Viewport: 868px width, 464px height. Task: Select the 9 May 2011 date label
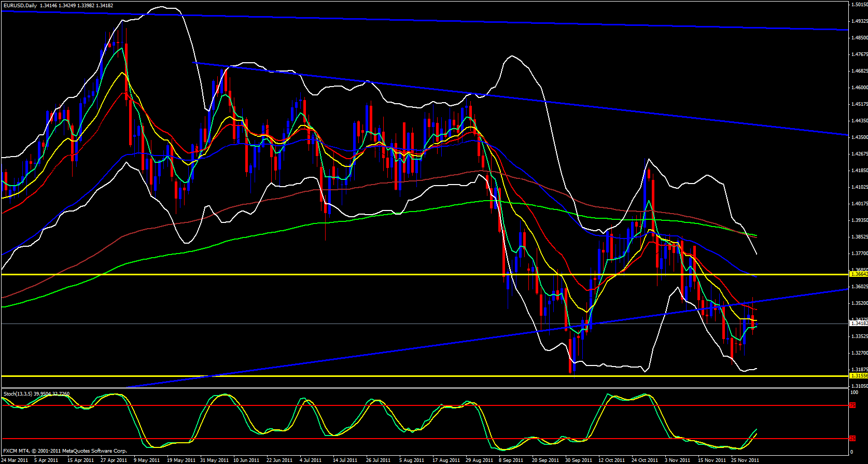pyautogui.click(x=148, y=460)
